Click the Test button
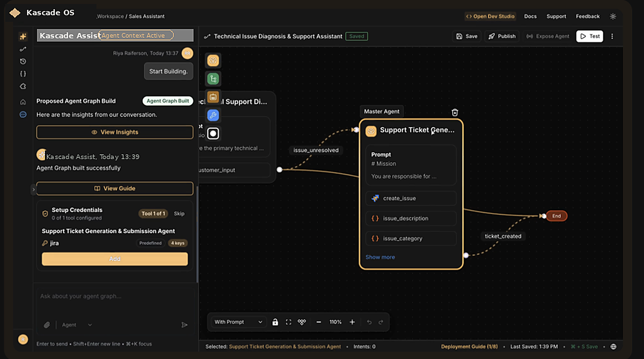This screenshot has height=359, width=644. (x=590, y=36)
